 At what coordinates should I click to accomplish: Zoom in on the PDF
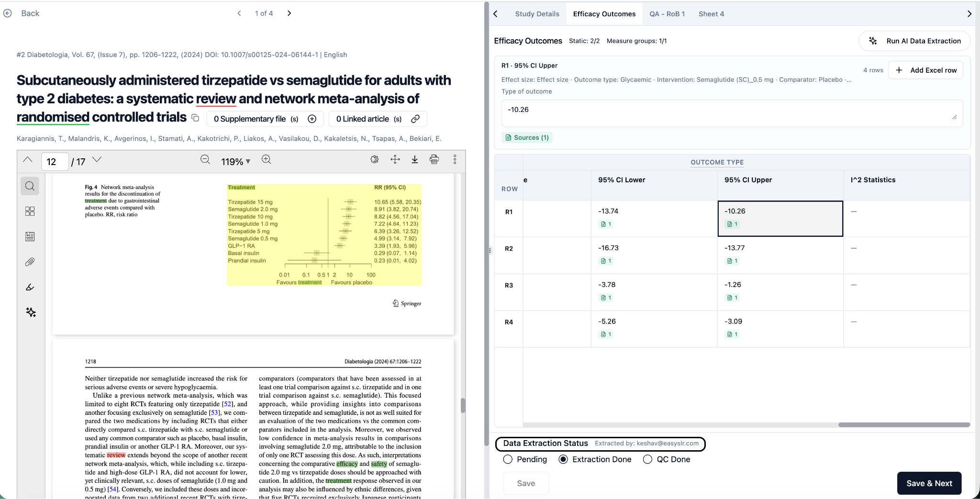[267, 160]
